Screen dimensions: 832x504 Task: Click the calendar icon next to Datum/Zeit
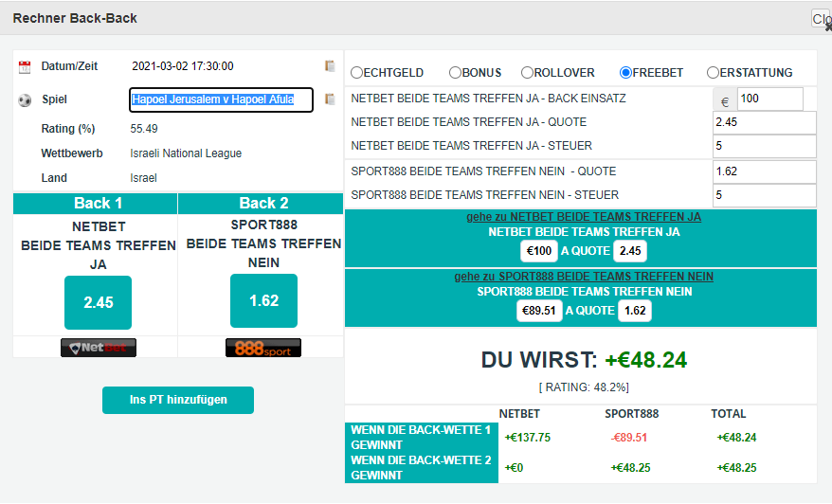pyautogui.click(x=25, y=66)
